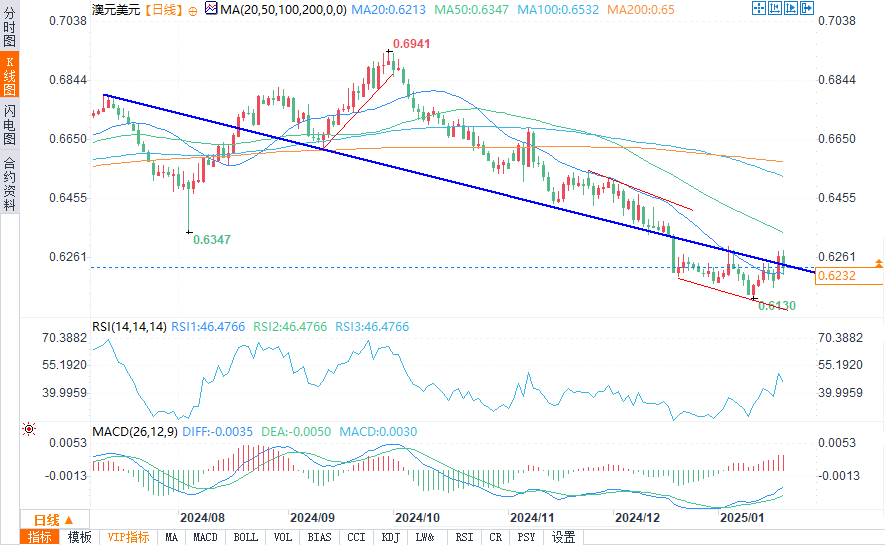Click the 澳元美元 symbol title
885x545 pixels.
tap(116, 10)
